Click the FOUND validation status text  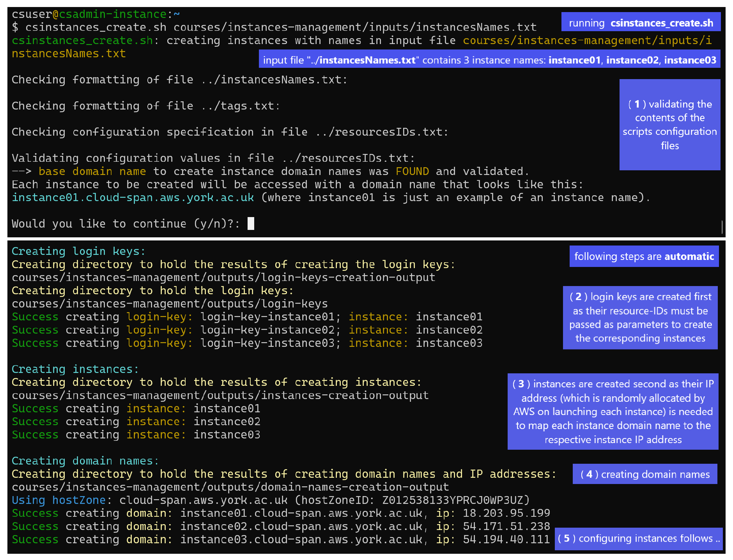(412, 171)
